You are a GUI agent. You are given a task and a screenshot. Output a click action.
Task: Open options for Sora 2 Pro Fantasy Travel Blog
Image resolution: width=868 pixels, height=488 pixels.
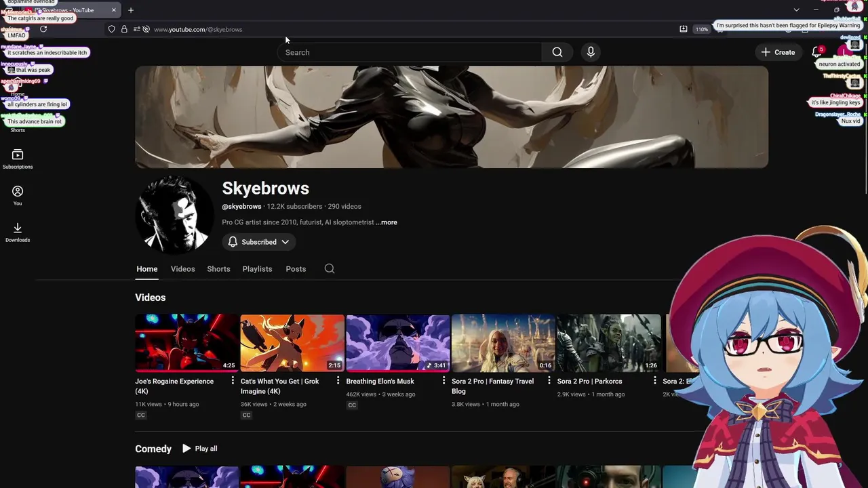tap(549, 381)
